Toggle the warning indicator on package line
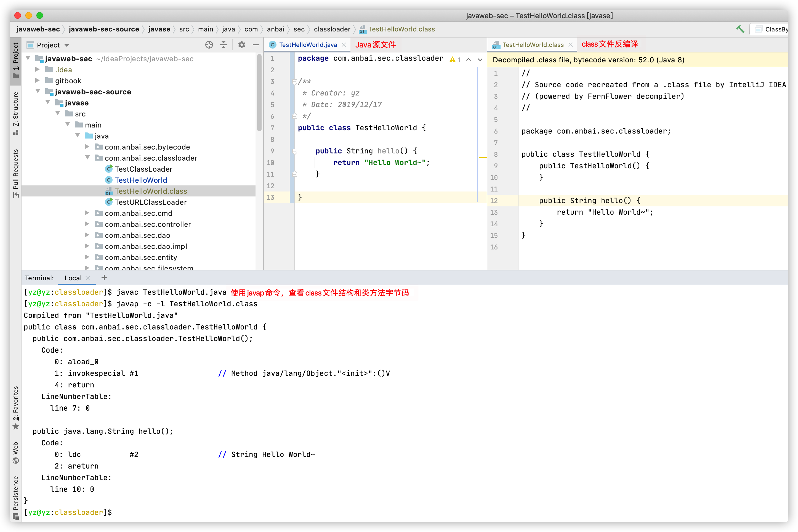798x532 pixels. (453, 59)
